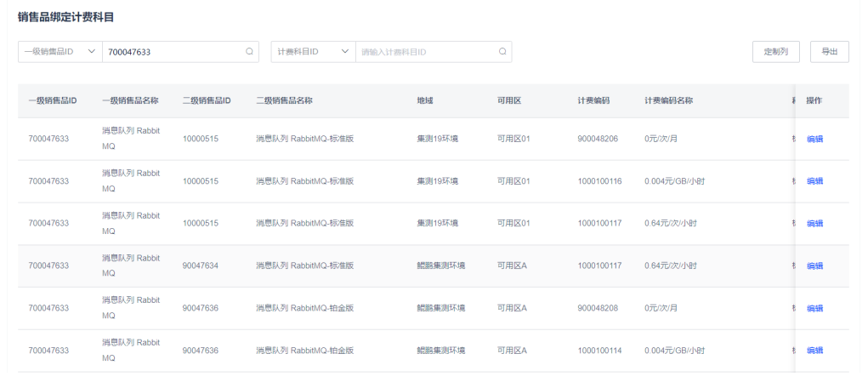Click the 可用区 column header

[x=509, y=101]
